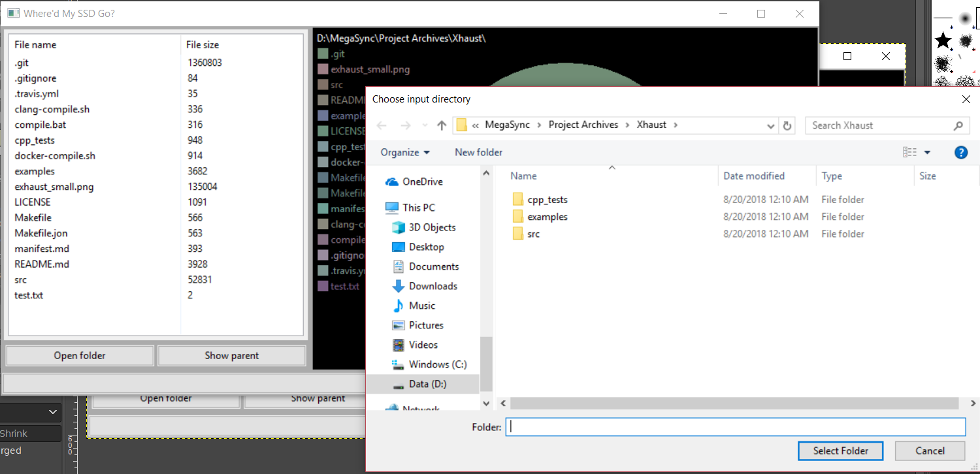Expand the address bar history dropdown
980x474 pixels.
pyautogui.click(x=772, y=125)
